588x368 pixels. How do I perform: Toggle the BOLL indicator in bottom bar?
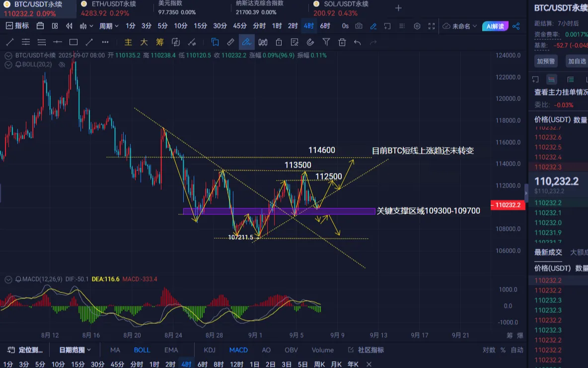pos(142,350)
